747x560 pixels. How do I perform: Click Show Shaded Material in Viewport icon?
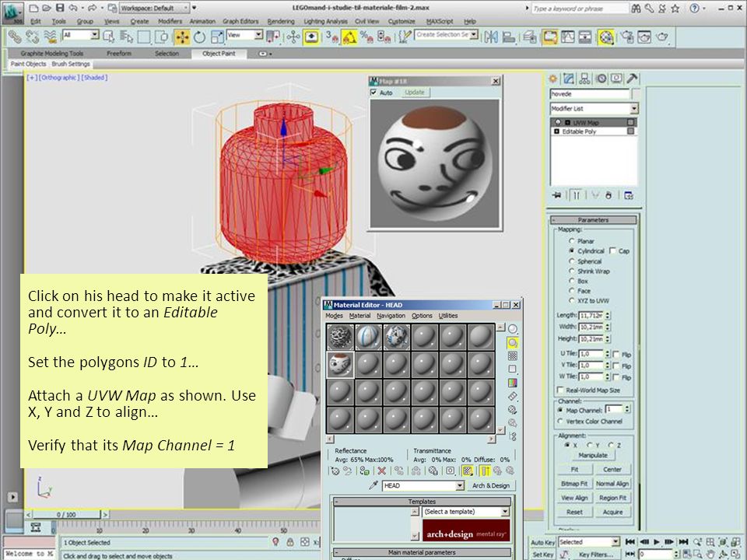pos(468,471)
